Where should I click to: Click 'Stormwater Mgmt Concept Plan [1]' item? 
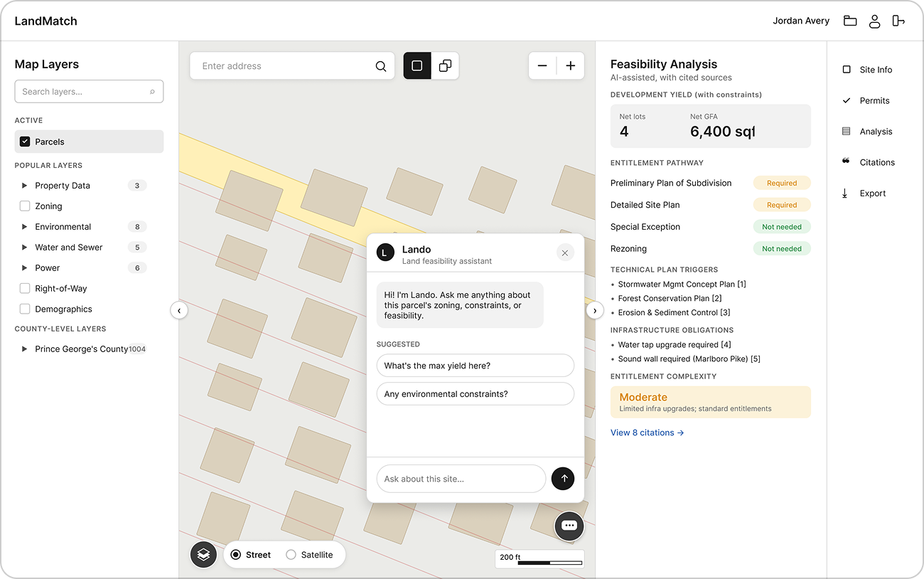pyautogui.click(x=682, y=285)
